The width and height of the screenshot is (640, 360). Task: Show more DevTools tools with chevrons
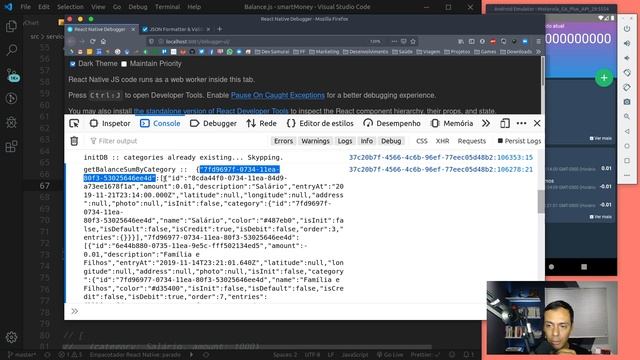coord(486,123)
